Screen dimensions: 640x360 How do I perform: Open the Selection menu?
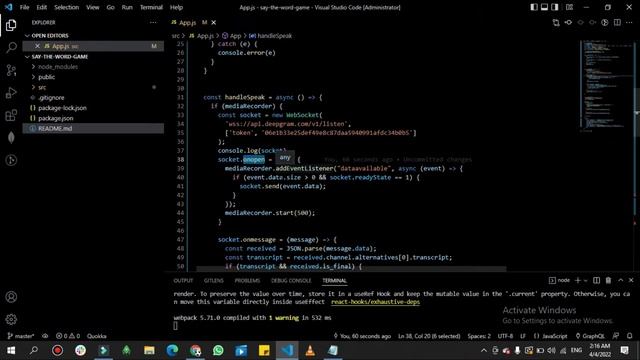(x=67, y=7)
